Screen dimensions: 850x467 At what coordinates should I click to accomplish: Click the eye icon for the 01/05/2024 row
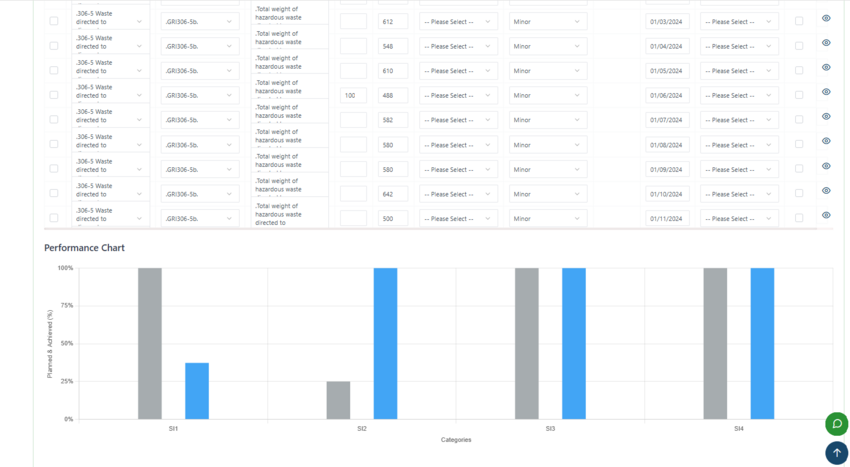(x=826, y=68)
